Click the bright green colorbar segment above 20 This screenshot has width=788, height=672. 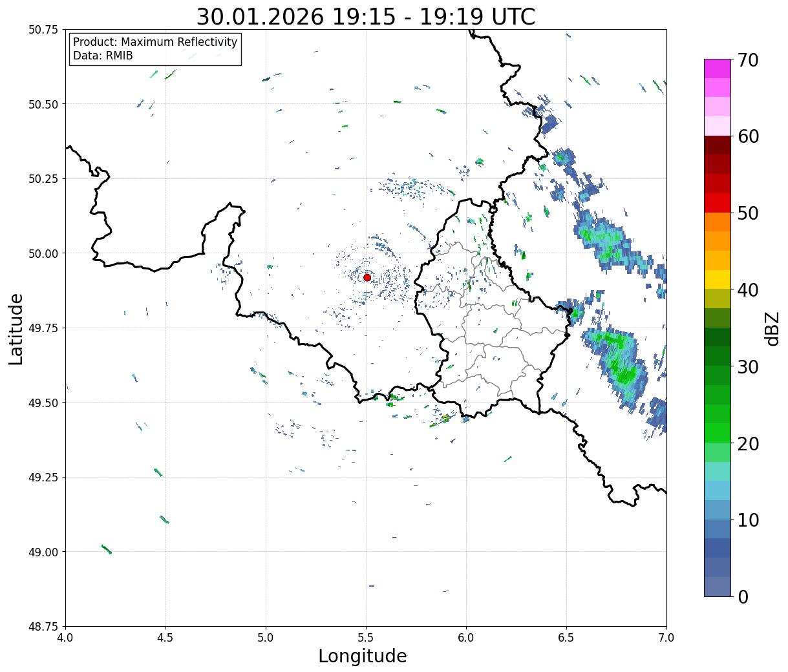[x=718, y=433]
